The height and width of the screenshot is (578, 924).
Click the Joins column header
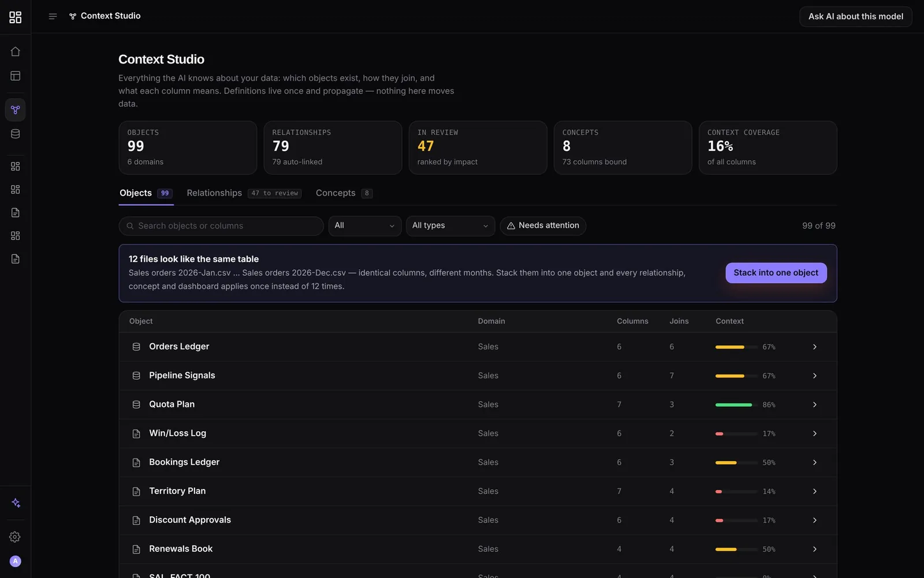coord(679,321)
